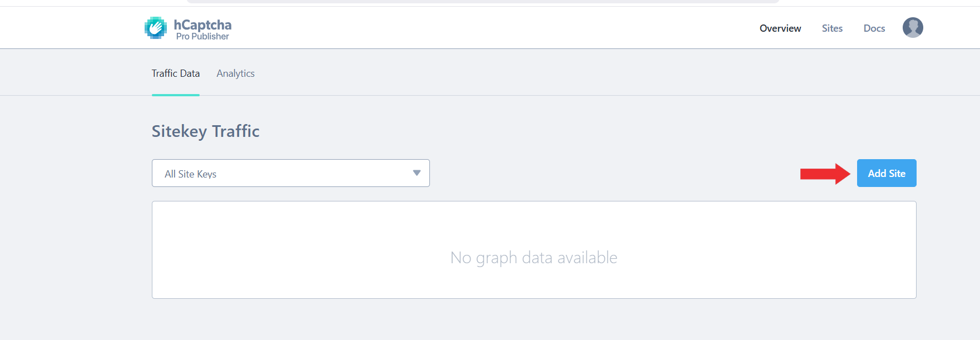The height and width of the screenshot is (340, 980).
Task: Click the 'No graph data available' message
Action: [x=533, y=258]
